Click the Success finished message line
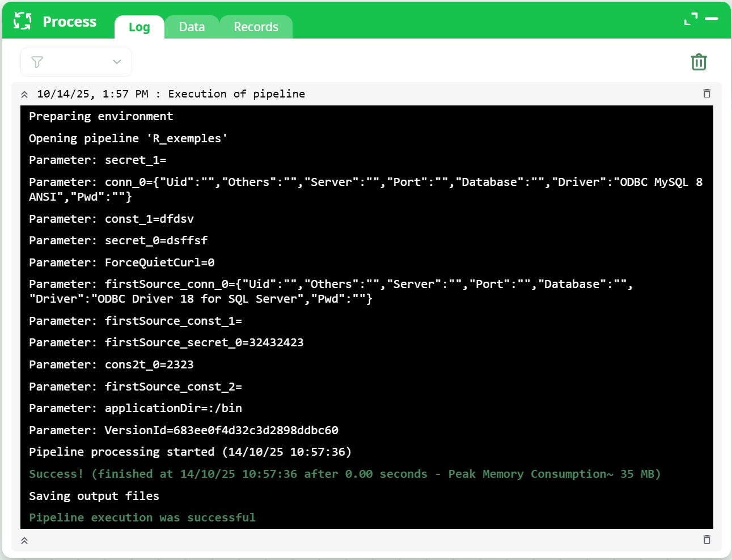732x560 pixels. point(344,474)
